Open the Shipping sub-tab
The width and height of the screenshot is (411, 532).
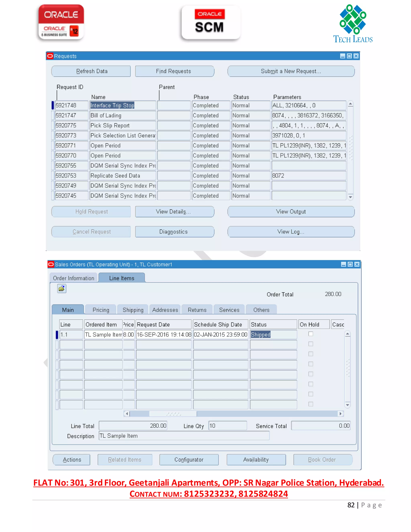pyautogui.click(x=133, y=310)
